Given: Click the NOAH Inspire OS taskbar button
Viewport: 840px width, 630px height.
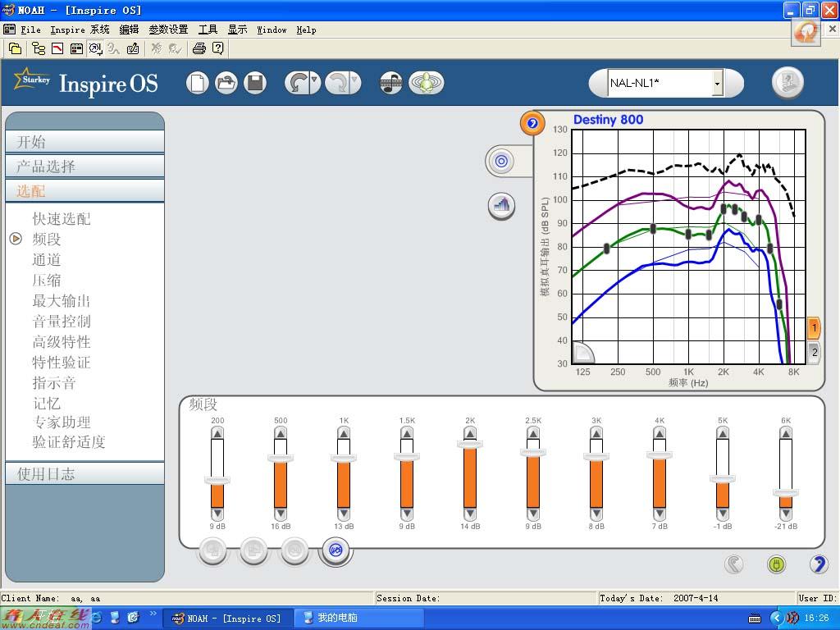Looking at the screenshot, I should (x=227, y=618).
